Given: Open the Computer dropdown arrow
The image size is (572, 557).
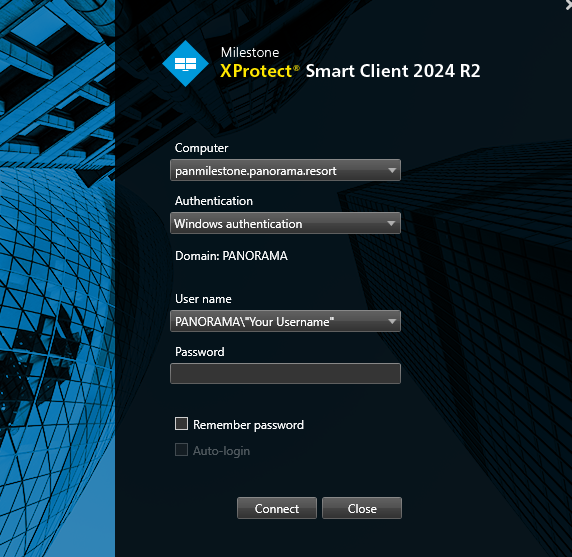Looking at the screenshot, I should (x=392, y=170).
